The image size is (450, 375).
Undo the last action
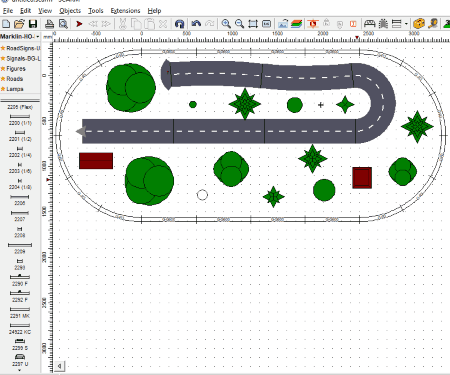[196, 24]
